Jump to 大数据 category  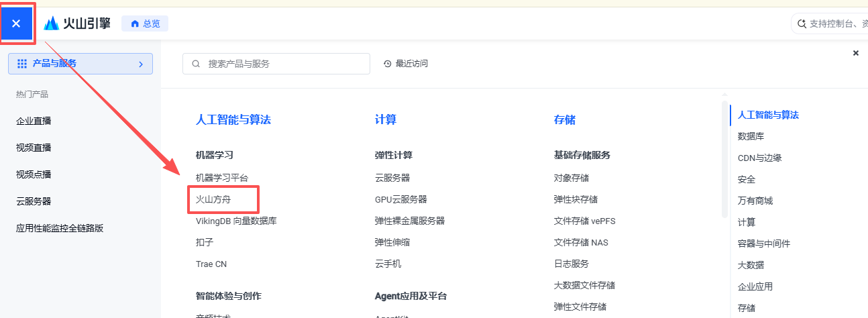[751, 265]
